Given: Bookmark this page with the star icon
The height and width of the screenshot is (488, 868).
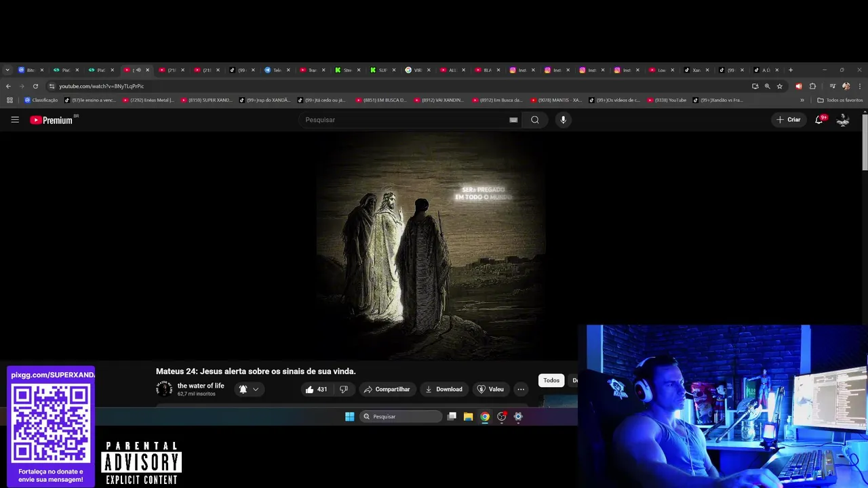Looking at the screenshot, I should point(780,86).
